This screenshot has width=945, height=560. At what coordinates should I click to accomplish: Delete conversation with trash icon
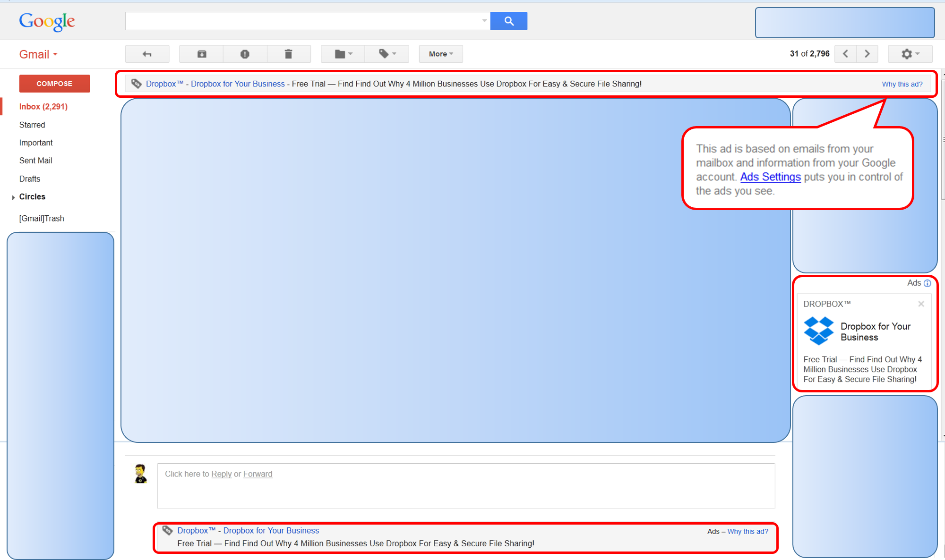coord(289,54)
